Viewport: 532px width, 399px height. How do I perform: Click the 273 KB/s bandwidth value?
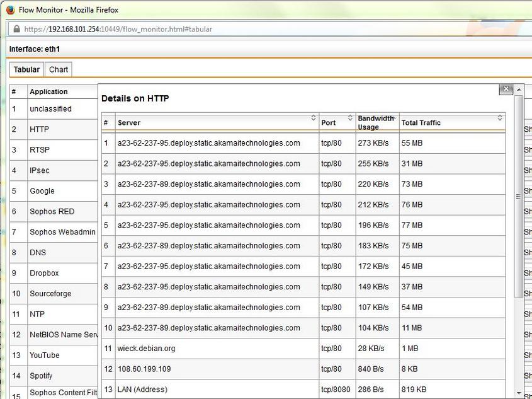[373, 143]
